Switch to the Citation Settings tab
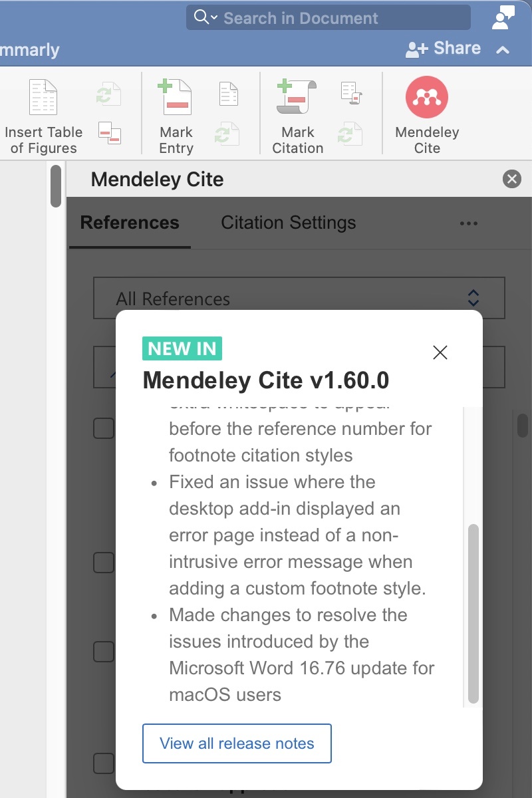 coord(288,223)
